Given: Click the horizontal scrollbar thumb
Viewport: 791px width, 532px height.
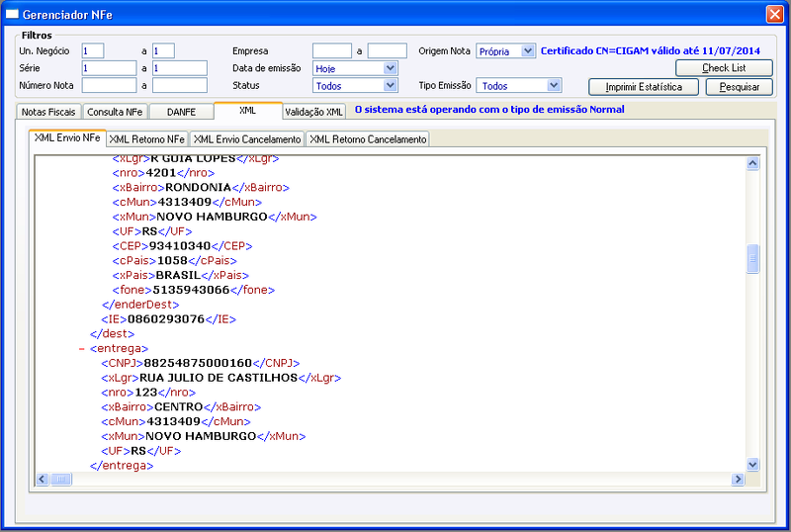Looking at the screenshot, I should [x=61, y=479].
